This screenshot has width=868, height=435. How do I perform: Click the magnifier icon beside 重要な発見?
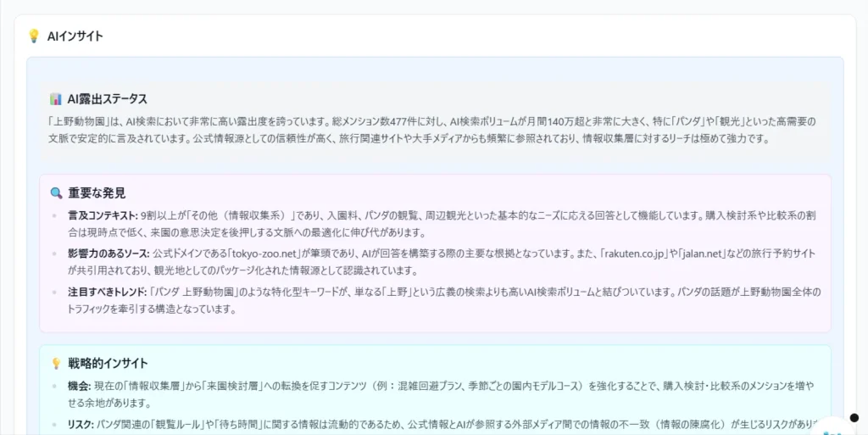pos(56,193)
